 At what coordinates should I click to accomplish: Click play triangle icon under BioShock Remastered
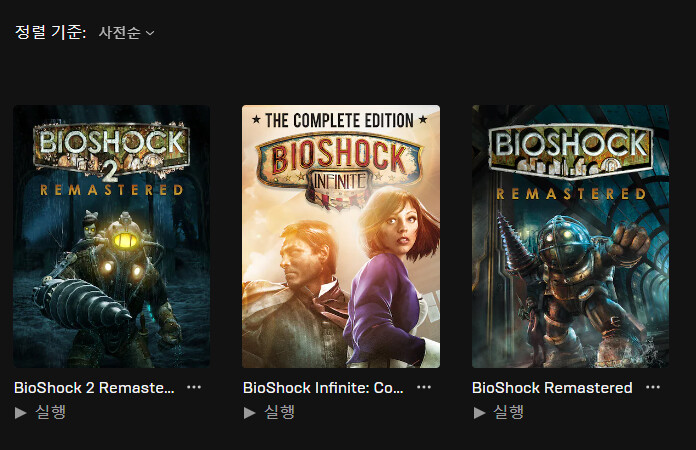tap(479, 413)
